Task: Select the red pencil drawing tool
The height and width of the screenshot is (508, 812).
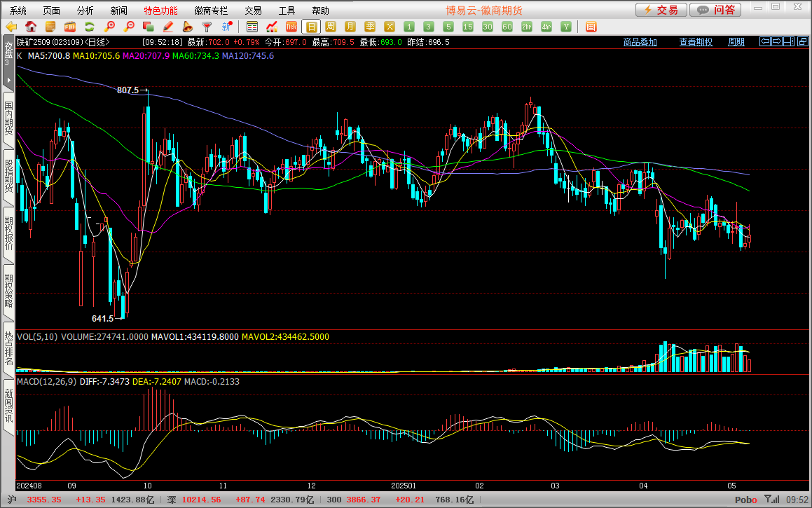Action: (x=167, y=27)
